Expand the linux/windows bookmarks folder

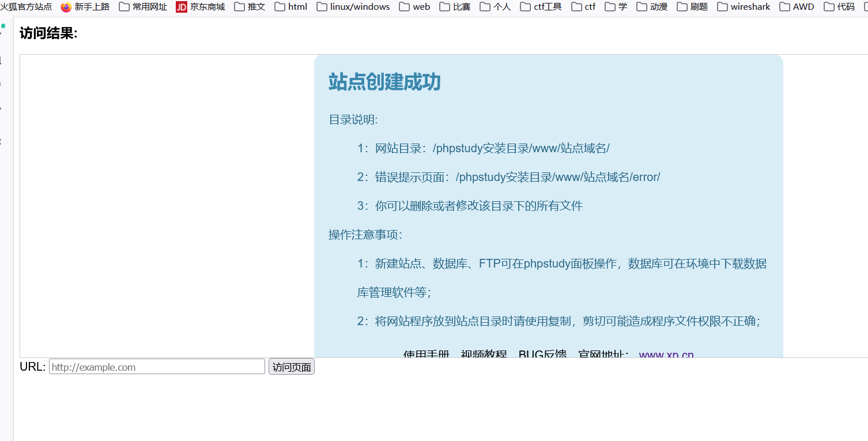tap(353, 7)
